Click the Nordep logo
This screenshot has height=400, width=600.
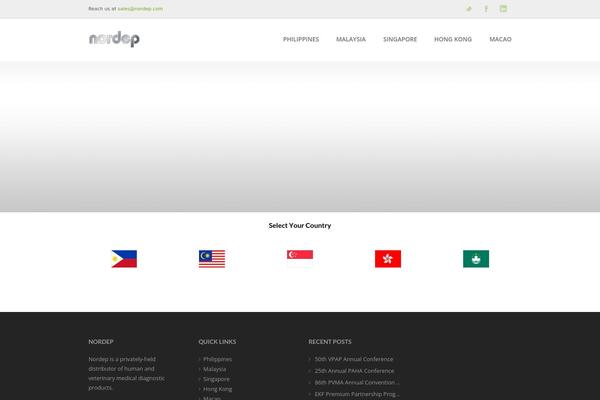tap(114, 39)
